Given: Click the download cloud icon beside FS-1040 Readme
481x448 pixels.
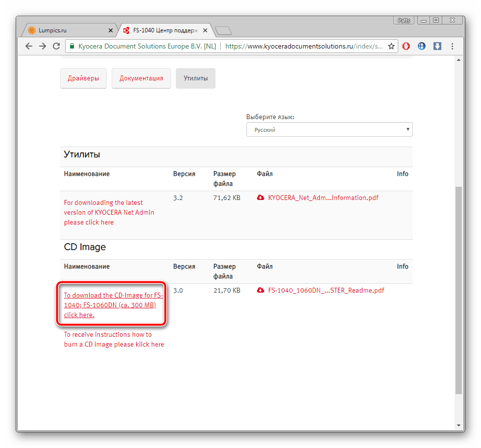Looking at the screenshot, I should click(x=261, y=291).
